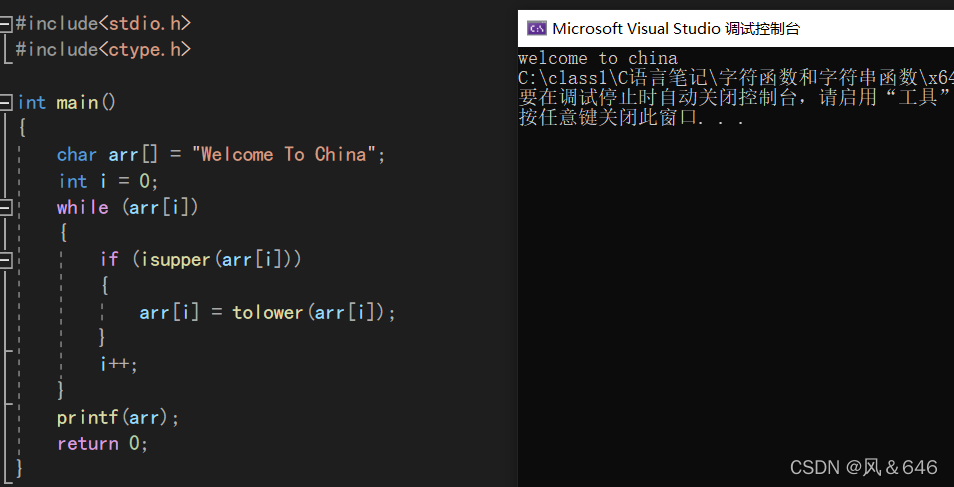Click the "welcome to china" console output
Image resolution: width=954 pixels, height=487 pixels.
597,58
